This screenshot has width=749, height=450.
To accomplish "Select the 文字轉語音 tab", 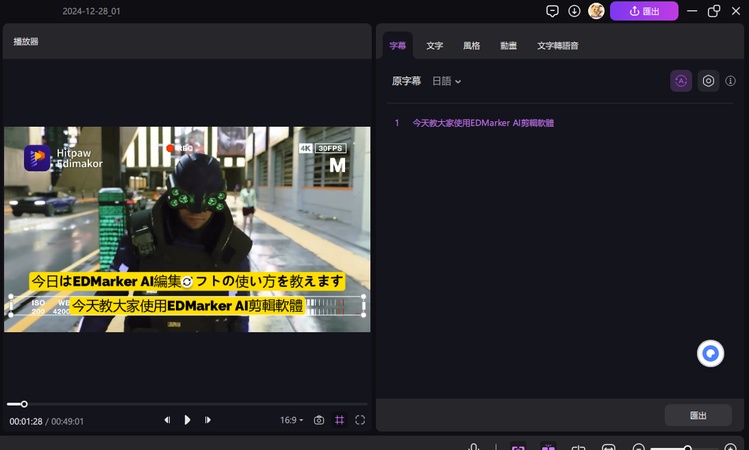I will tap(557, 46).
